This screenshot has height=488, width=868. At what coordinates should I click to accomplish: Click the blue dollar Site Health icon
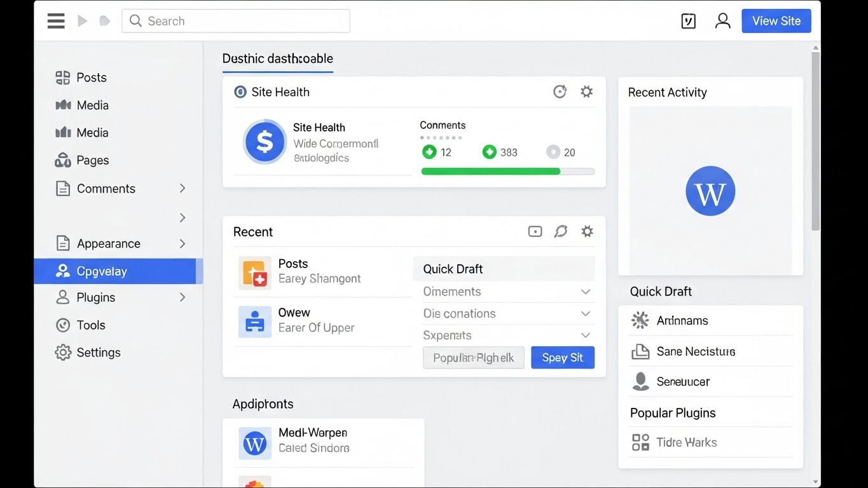tap(265, 142)
